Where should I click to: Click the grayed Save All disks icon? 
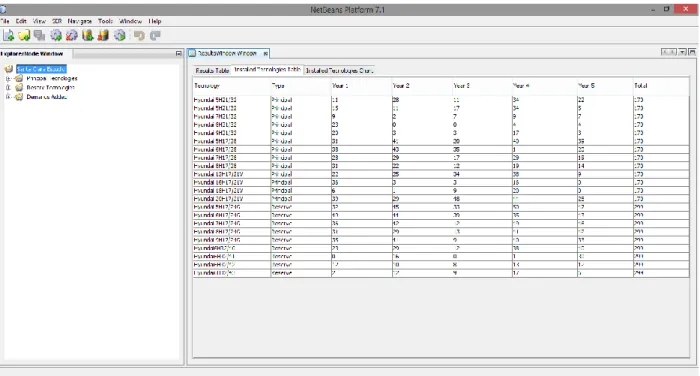[40, 35]
